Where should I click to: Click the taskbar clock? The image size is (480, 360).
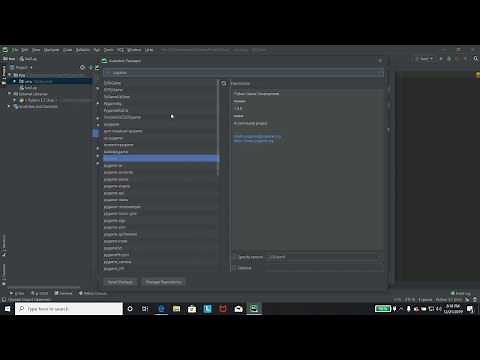point(453,309)
